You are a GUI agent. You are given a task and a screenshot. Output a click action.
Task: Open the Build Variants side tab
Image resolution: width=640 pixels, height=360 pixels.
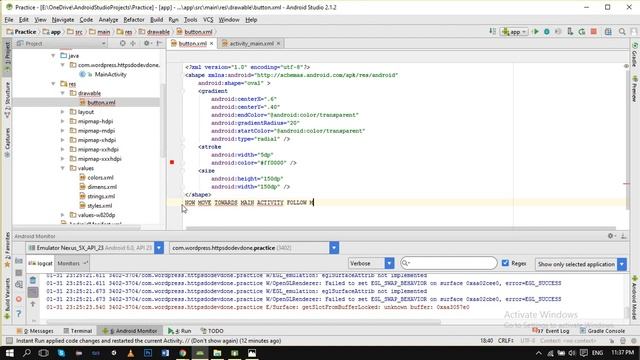7,298
